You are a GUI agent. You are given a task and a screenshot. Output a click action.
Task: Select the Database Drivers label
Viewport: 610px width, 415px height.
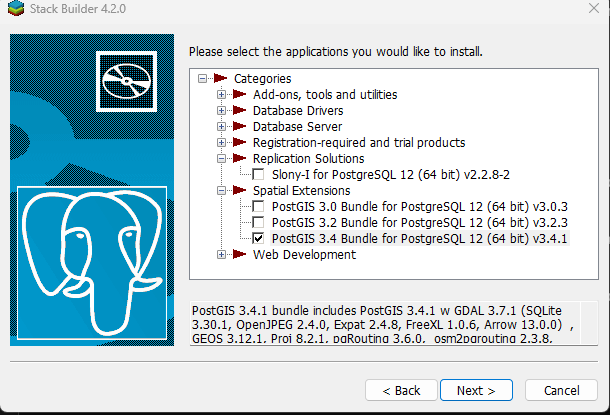[298, 110]
